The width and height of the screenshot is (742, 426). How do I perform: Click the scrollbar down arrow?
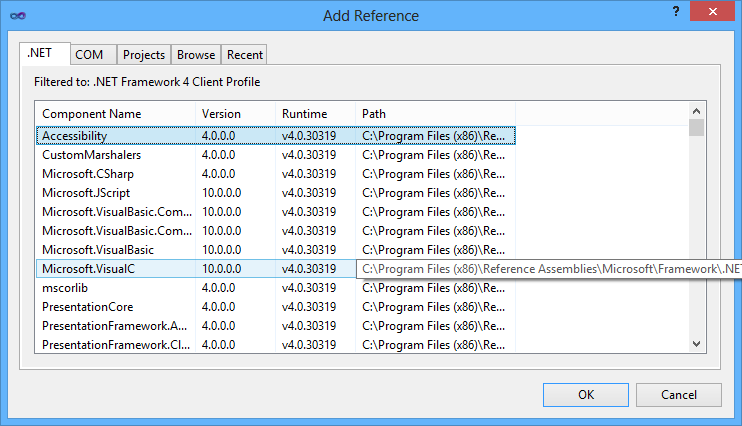tap(696, 344)
